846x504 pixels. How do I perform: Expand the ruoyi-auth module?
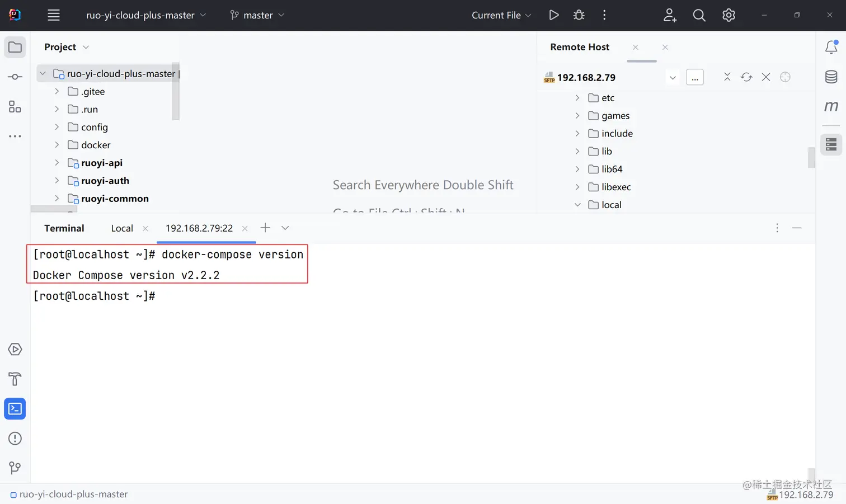point(57,181)
